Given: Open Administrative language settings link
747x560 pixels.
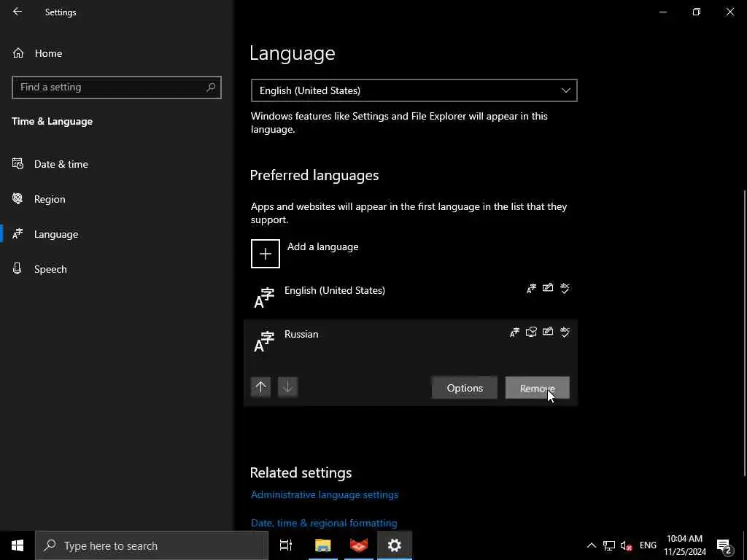Looking at the screenshot, I should [x=325, y=495].
